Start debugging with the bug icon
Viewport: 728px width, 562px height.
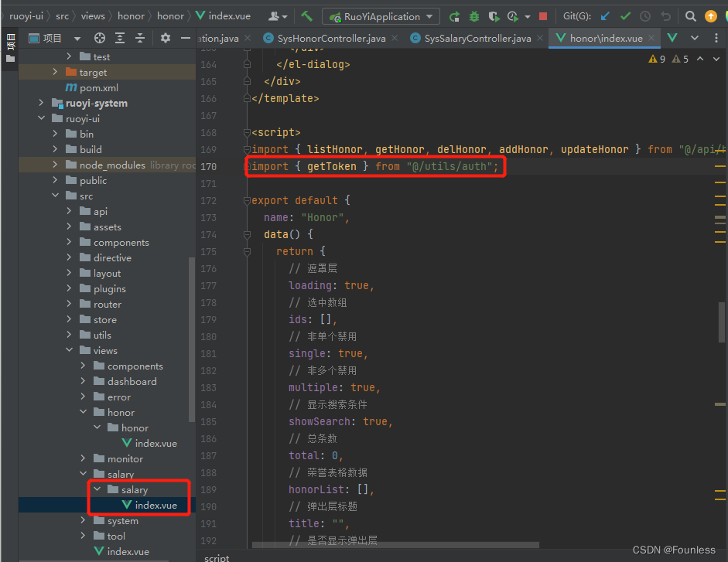pyautogui.click(x=474, y=17)
